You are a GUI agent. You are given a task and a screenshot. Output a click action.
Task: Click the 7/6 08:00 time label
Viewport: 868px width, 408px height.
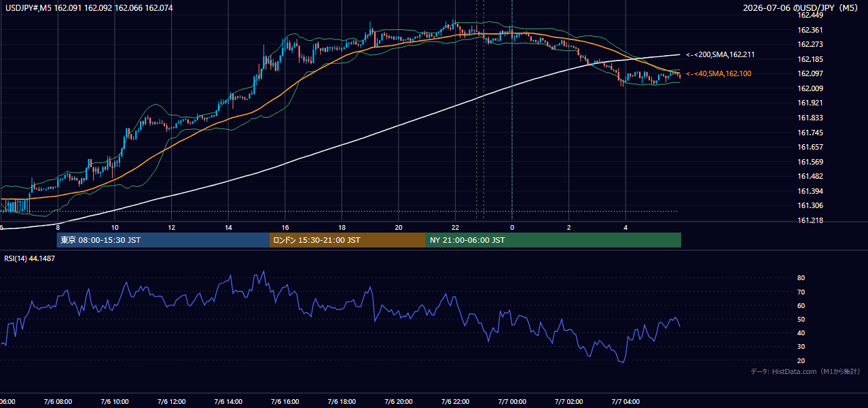[x=58, y=402]
